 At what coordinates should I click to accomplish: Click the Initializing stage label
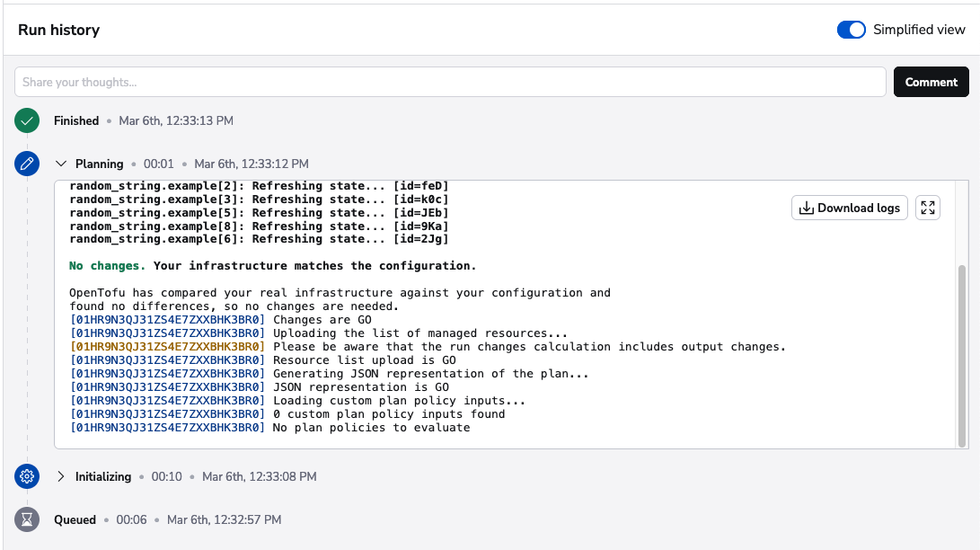point(103,476)
